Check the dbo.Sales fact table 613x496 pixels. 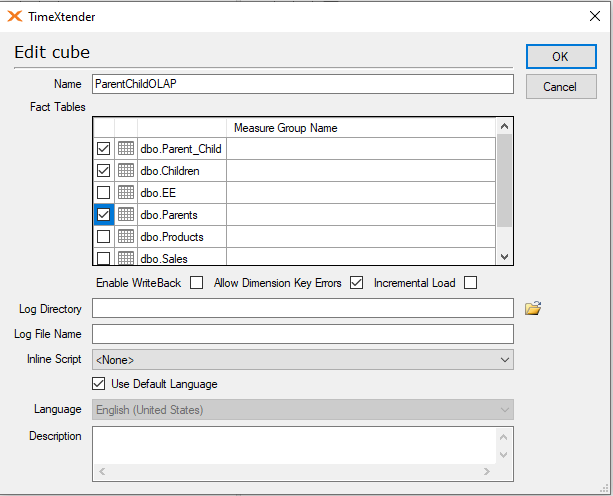pyautogui.click(x=104, y=258)
